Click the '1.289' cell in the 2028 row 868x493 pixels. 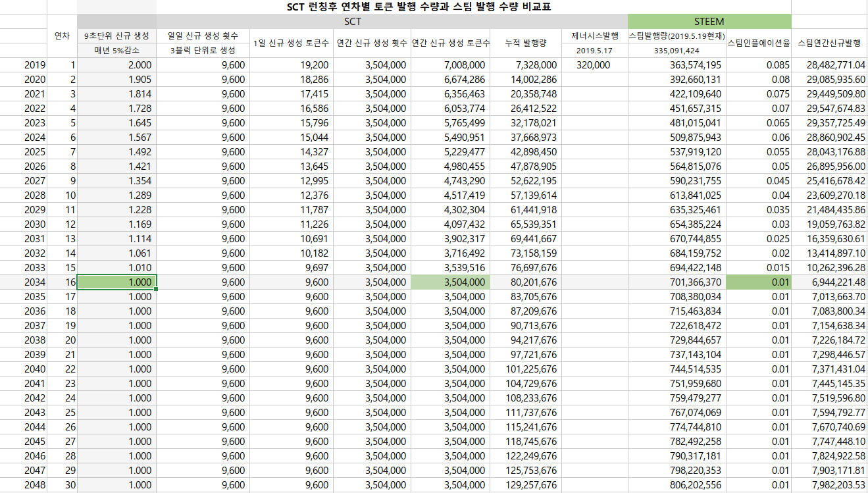pos(116,195)
